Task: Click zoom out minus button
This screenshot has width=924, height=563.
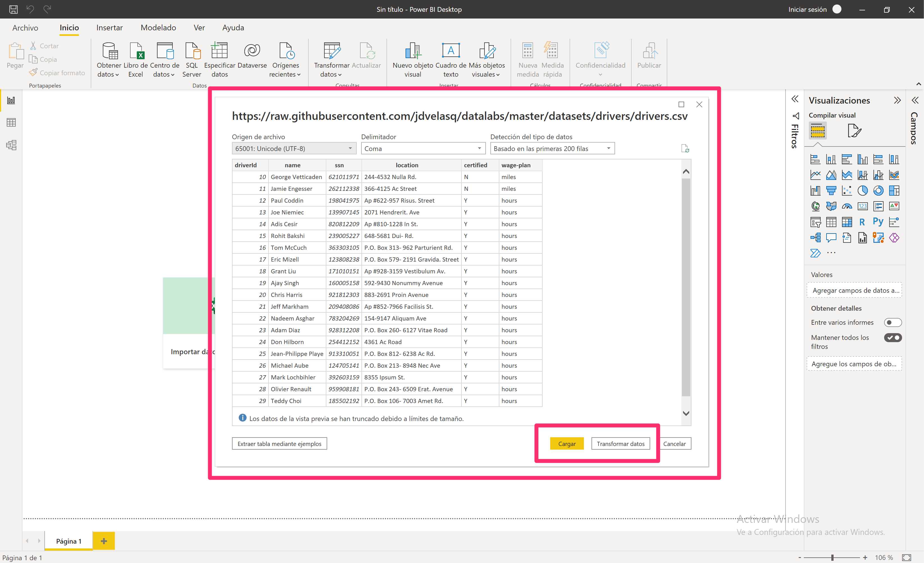Action: point(800,558)
